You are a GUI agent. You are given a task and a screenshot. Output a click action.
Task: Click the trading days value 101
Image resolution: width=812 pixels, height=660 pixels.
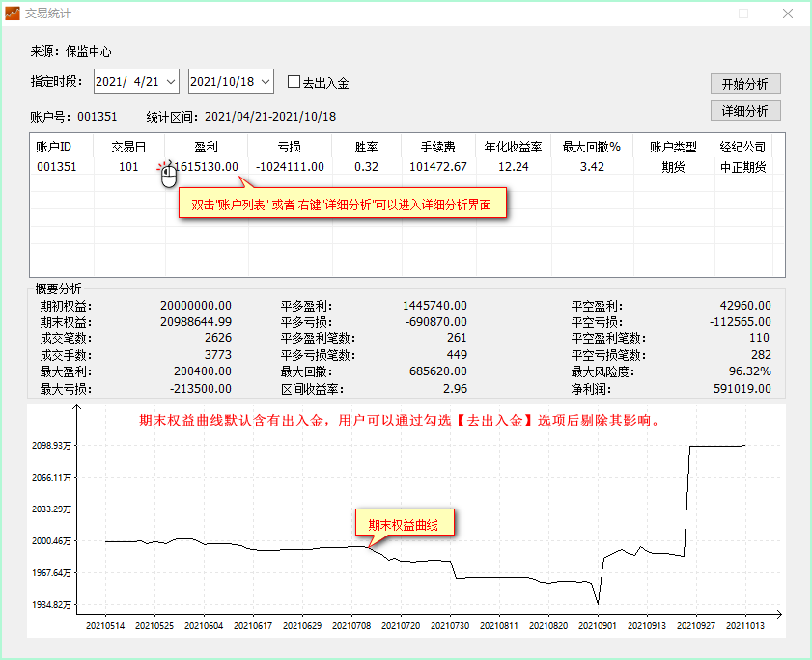(128, 167)
